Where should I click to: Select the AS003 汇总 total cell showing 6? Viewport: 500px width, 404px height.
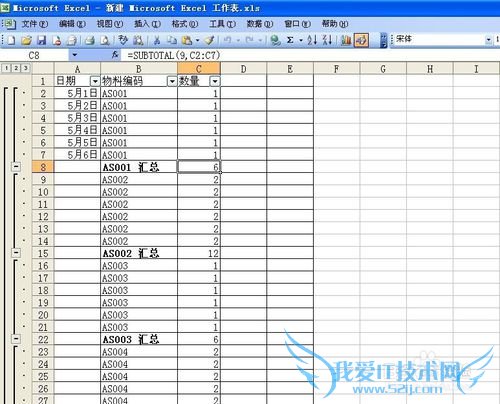[199, 339]
